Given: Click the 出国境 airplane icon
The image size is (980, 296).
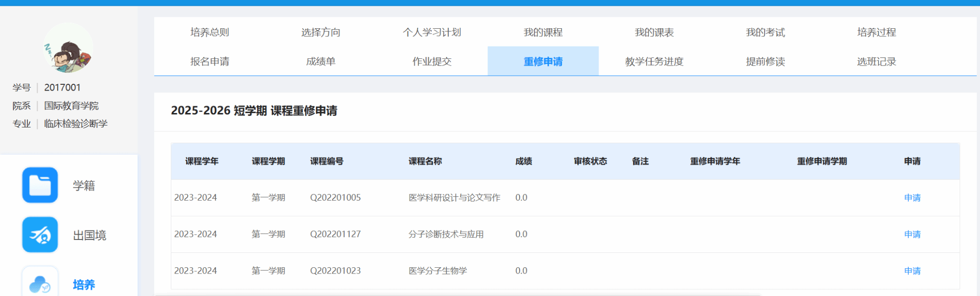Looking at the screenshot, I should point(40,235).
